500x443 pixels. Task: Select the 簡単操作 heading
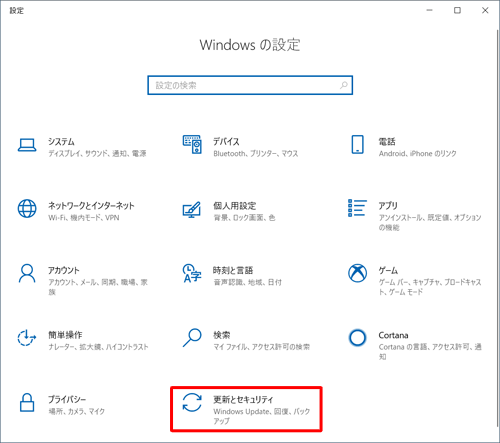pos(65,335)
